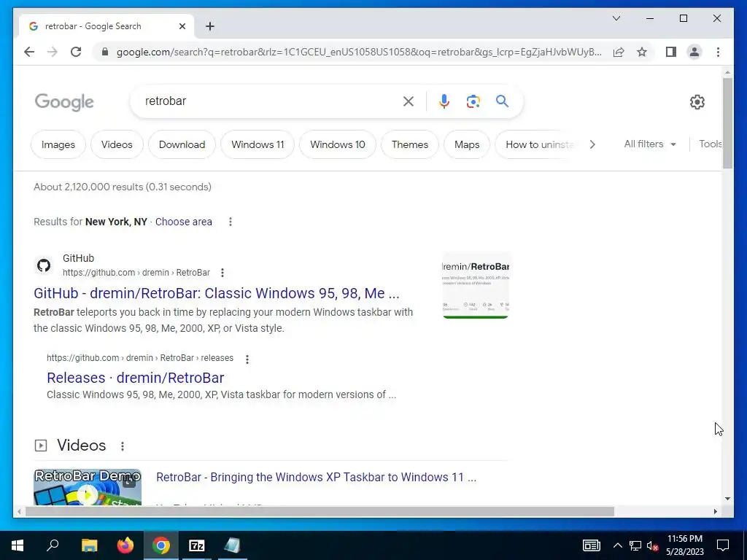The image size is (747, 560).
Task: Open Releases · dremin/RetroBar link
Action: pyautogui.click(x=135, y=378)
